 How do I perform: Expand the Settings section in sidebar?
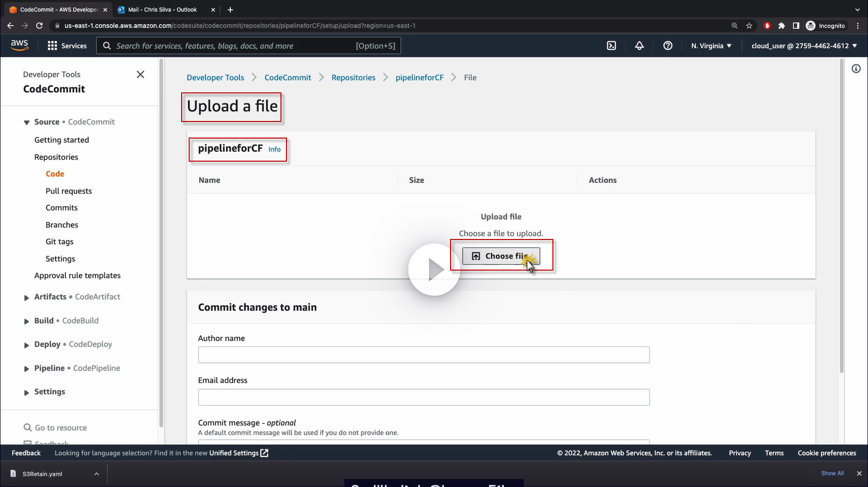click(27, 393)
